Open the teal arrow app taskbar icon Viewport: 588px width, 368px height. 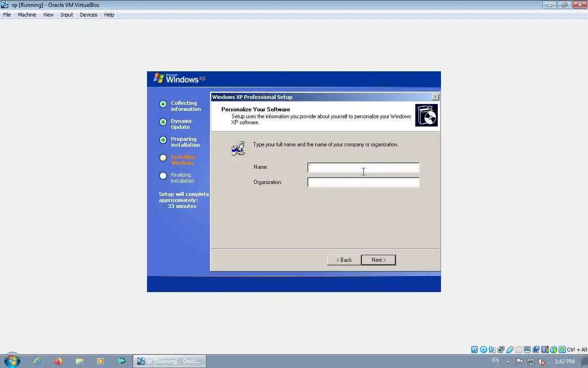coord(122,361)
